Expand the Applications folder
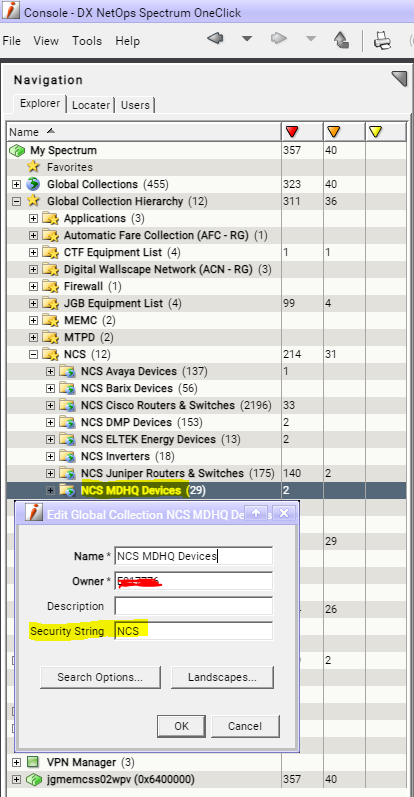414x797 pixels. pyautogui.click(x=34, y=219)
